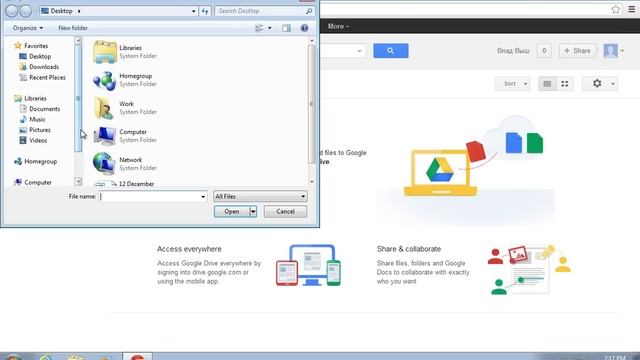Open the user profile avatar

point(611,51)
